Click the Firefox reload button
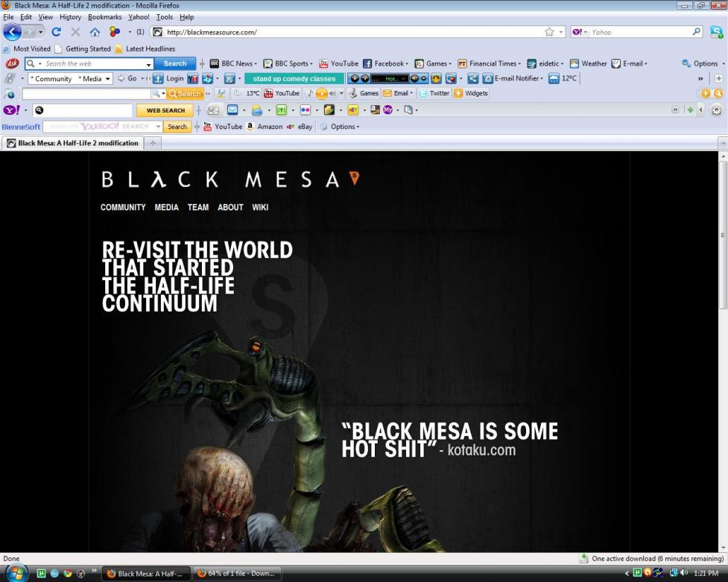Screen dimensions: 728x582 click(x=56, y=32)
